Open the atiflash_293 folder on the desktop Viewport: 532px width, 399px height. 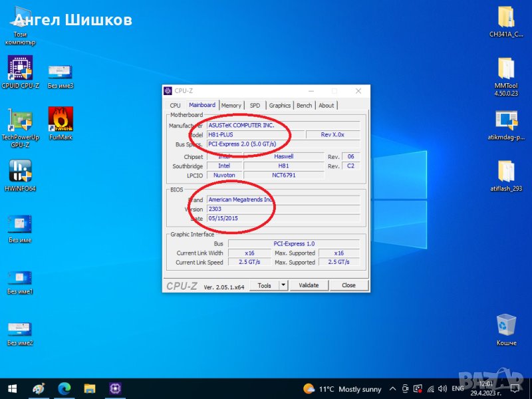505,172
